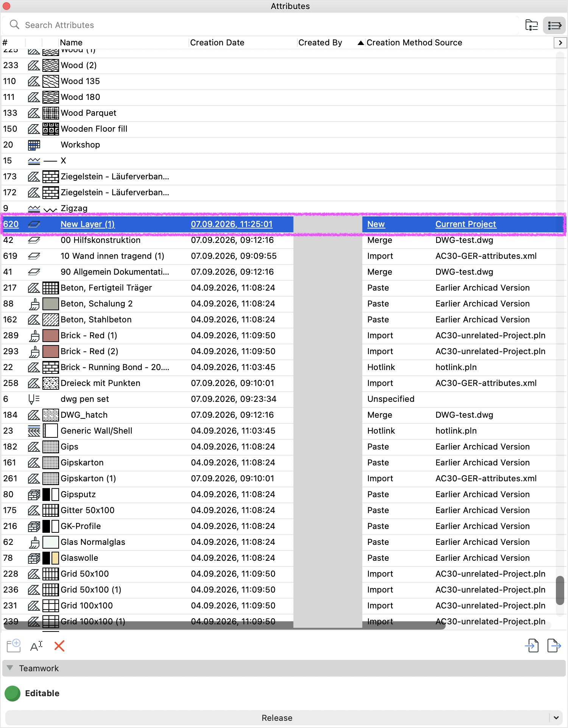Click the import attributes icon
The height and width of the screenshot is (728, 568).
(x=532, y=646)
